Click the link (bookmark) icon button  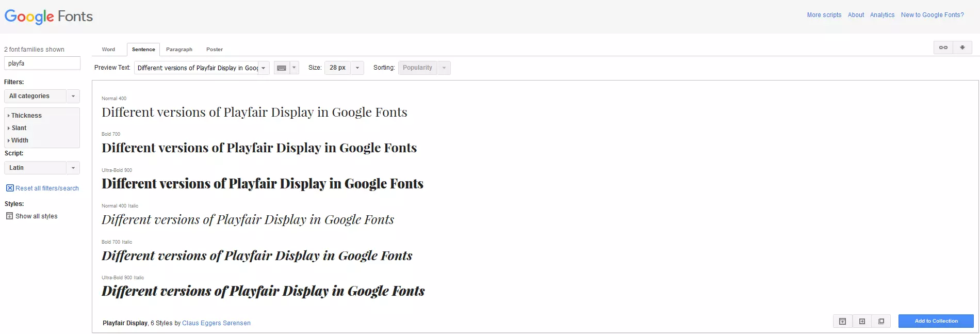coord(943,47)
